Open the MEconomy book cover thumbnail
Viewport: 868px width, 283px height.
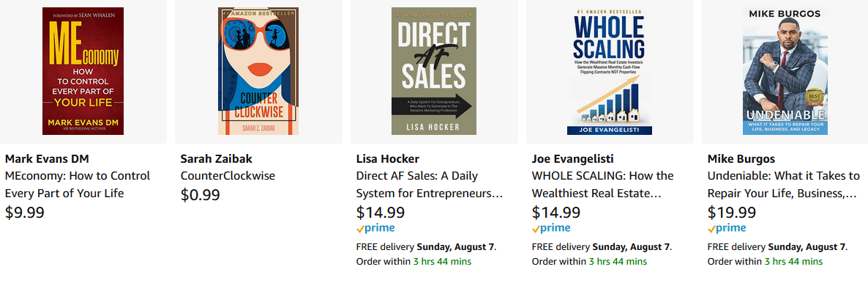(83, 71)
